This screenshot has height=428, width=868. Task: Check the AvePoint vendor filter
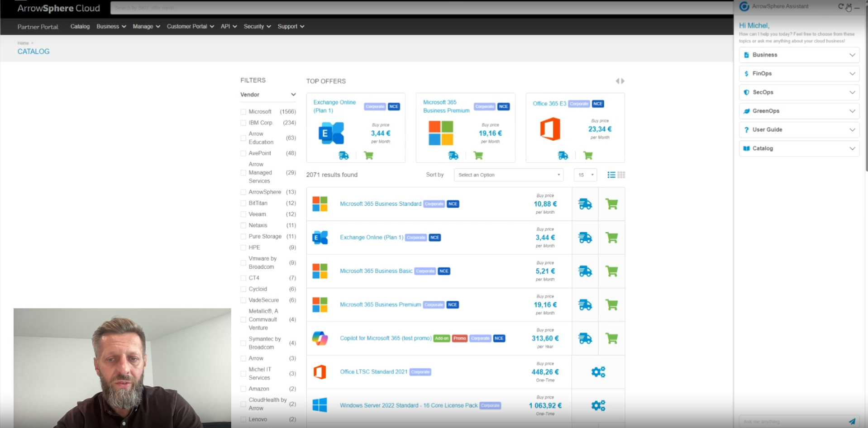coord(243,153)
